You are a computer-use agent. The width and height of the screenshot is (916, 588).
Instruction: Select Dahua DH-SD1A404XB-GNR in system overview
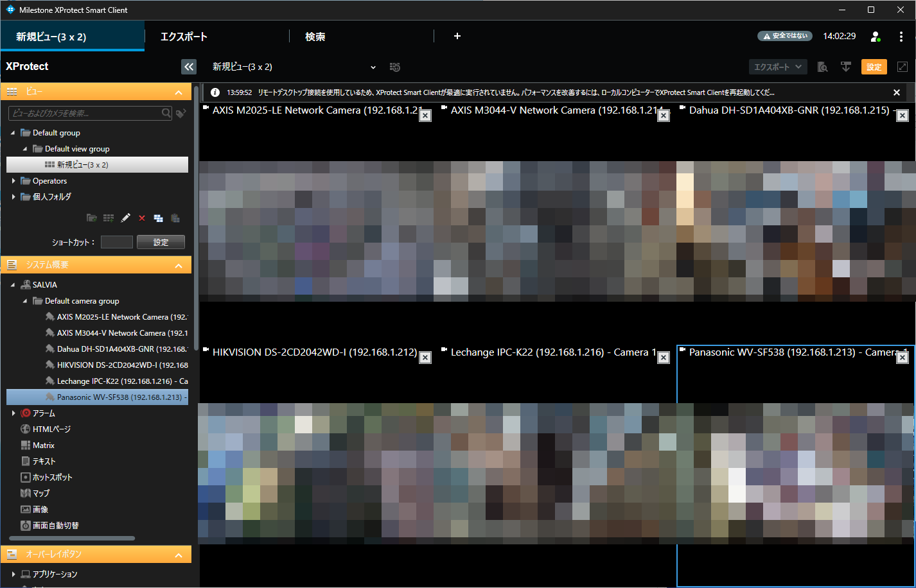click(116, 349)
